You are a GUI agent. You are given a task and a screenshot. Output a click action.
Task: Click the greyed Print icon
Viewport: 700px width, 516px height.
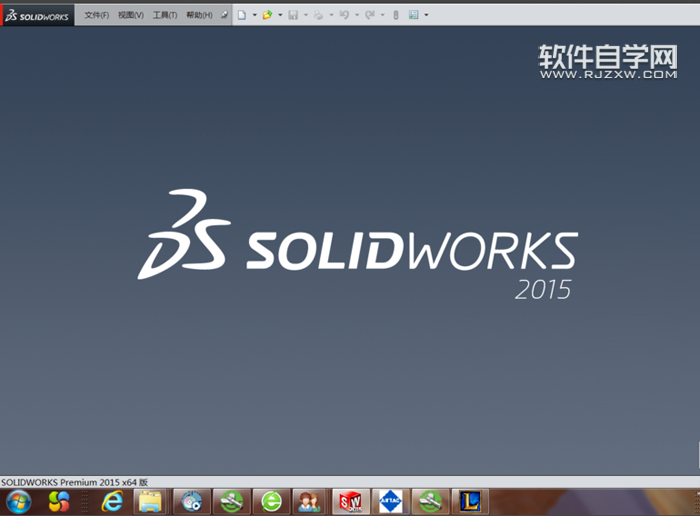tap(318, 15)
